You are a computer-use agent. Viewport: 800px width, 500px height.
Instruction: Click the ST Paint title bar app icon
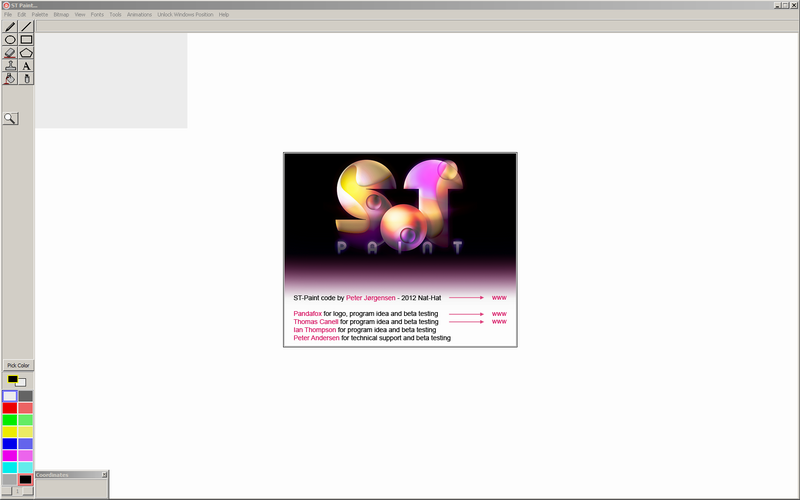click(7, 5)
